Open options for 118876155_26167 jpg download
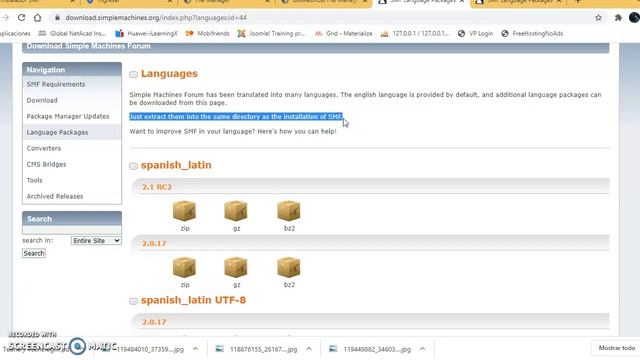The width and height of the screenshot is (640, 360). pos(309,349)
